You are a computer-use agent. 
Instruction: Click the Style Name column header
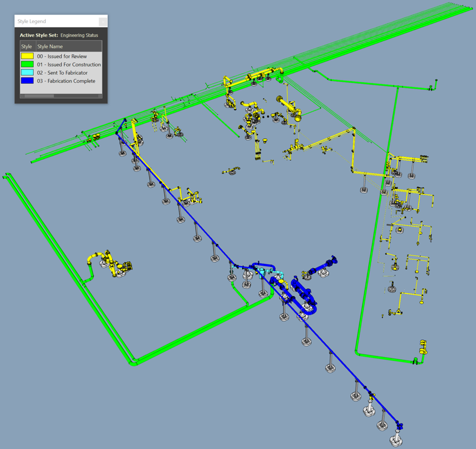point(53,46)
